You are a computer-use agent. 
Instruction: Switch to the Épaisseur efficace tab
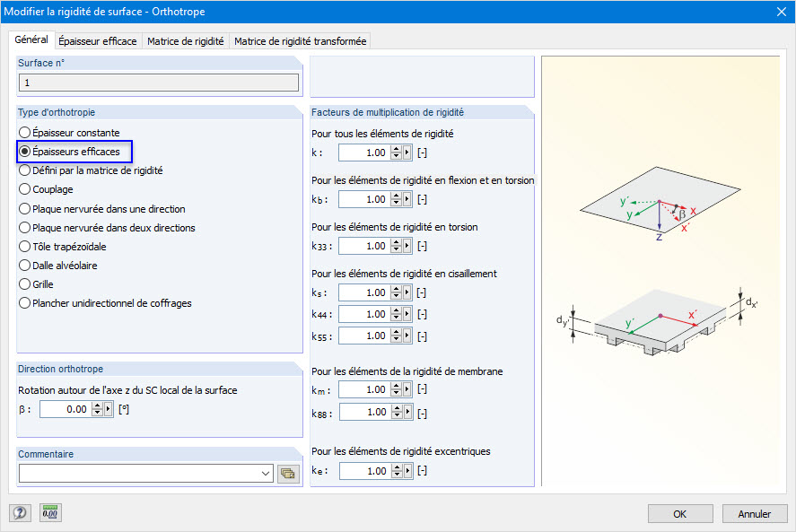tap(98, 39)
